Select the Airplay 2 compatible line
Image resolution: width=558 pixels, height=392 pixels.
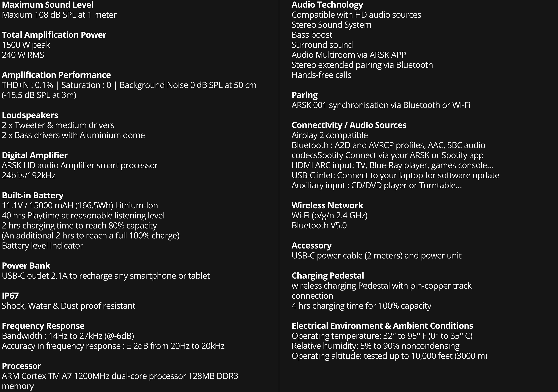click(x=330, y=135)
